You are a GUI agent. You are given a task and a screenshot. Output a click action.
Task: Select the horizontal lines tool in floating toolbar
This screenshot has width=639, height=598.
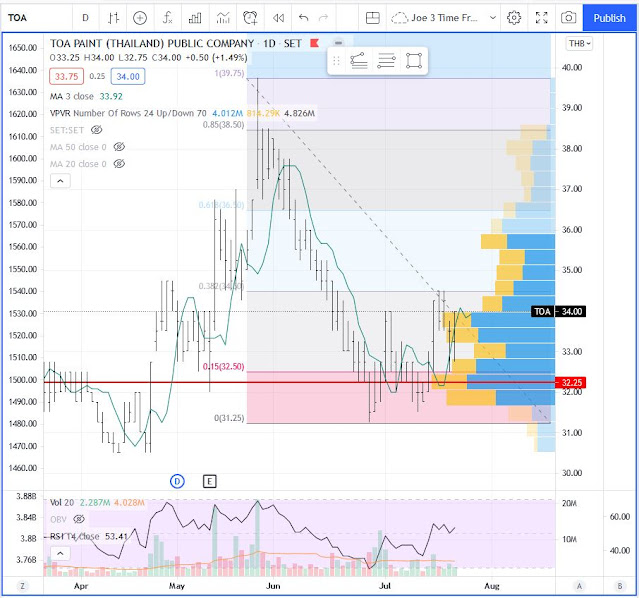386,61
